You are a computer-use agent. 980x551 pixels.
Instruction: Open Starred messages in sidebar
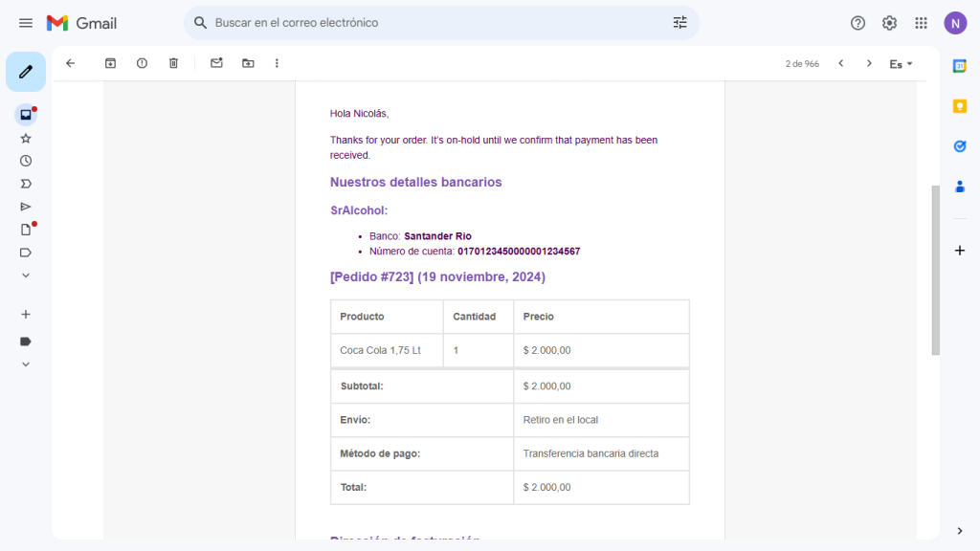pyautogui.click(x=26, y=138)
